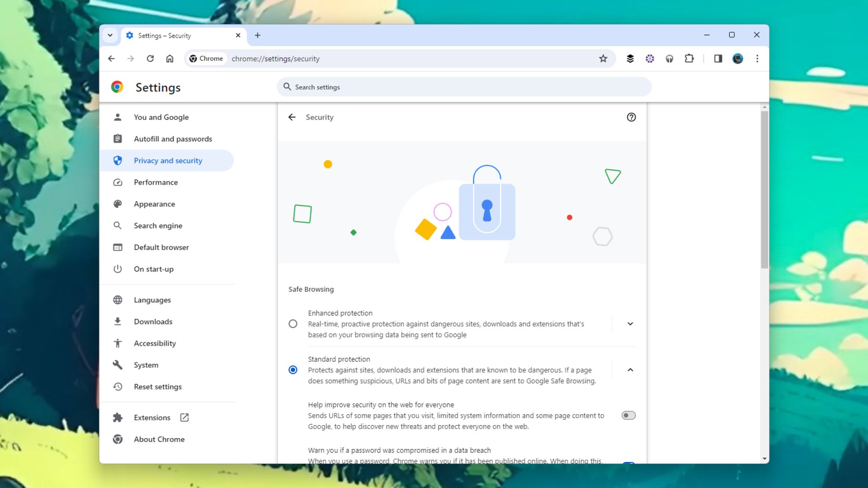The width and height of the screenshot is (868, 488).
Task: Click back arrow to Privacy and security
Action: point(292,117)
